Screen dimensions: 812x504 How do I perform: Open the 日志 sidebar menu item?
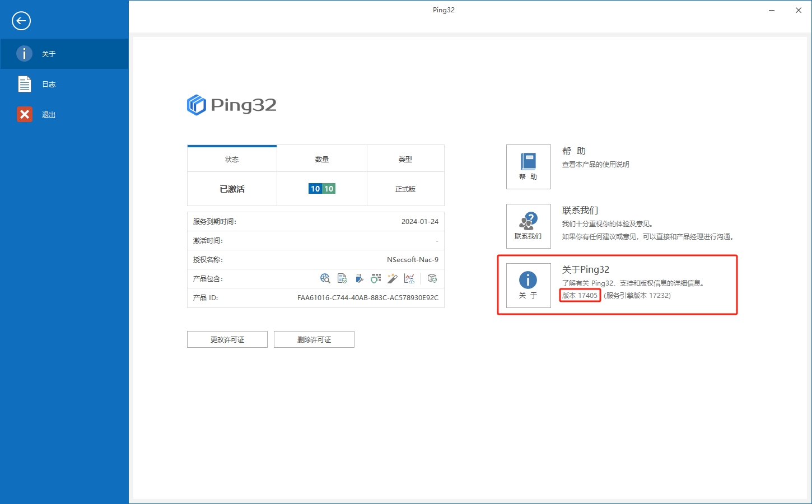tap(64, 84)
